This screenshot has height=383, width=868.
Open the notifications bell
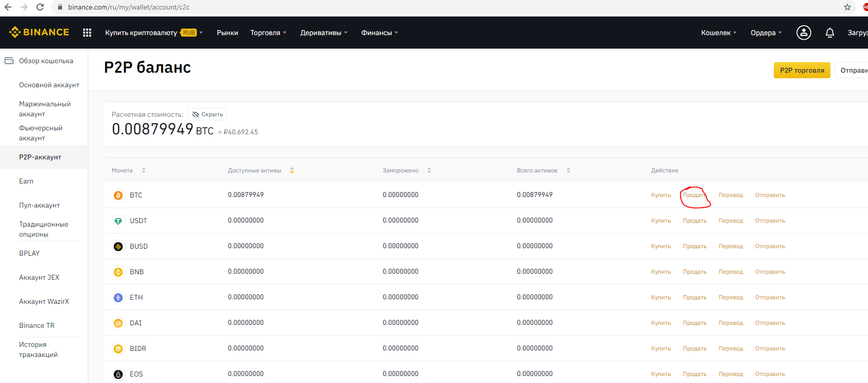(829, 33)
